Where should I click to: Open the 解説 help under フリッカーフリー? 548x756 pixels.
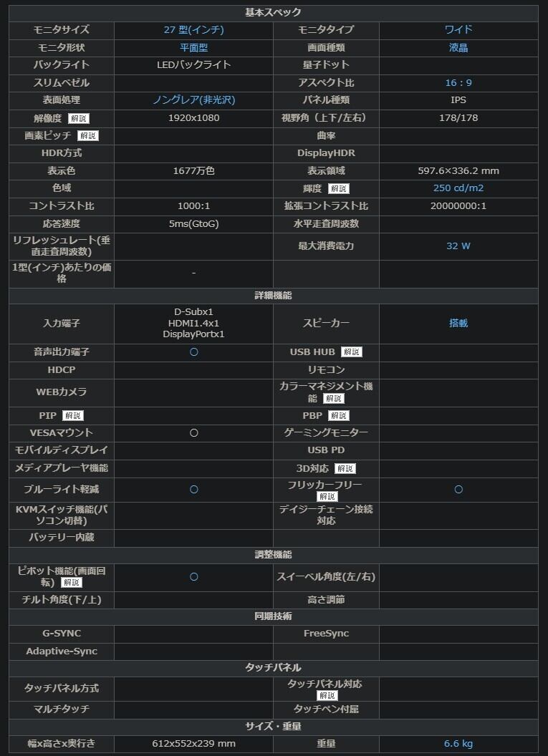327,496
